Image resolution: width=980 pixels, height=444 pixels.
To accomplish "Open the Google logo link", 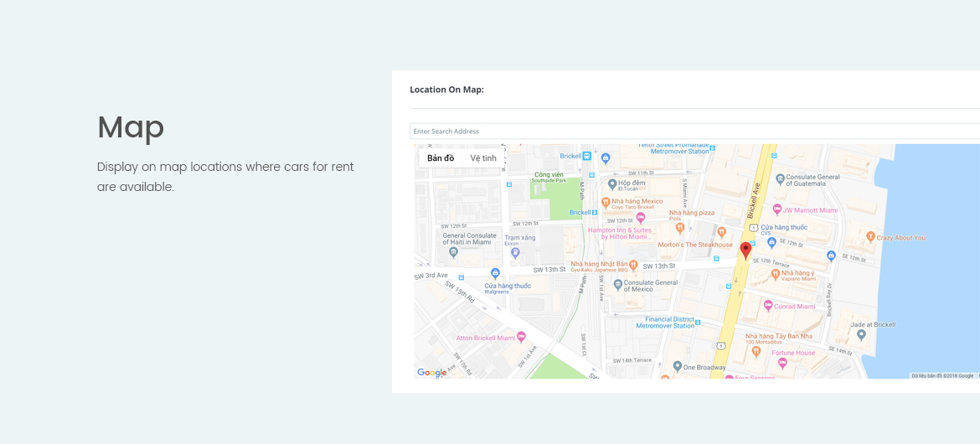I will 432,373.
